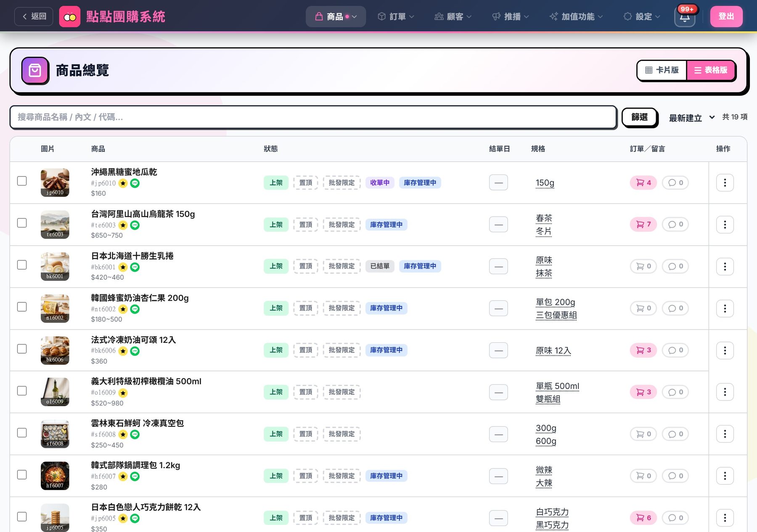Expand the 最新建立 sort dropdown
The width and height of the screenshot is (757, 532).
[x=691, y=118]
